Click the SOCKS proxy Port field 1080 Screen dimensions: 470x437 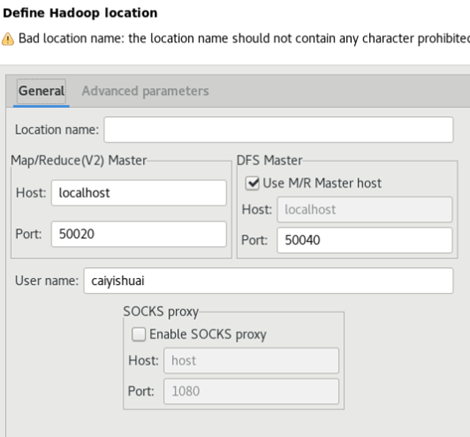(251, 391)
